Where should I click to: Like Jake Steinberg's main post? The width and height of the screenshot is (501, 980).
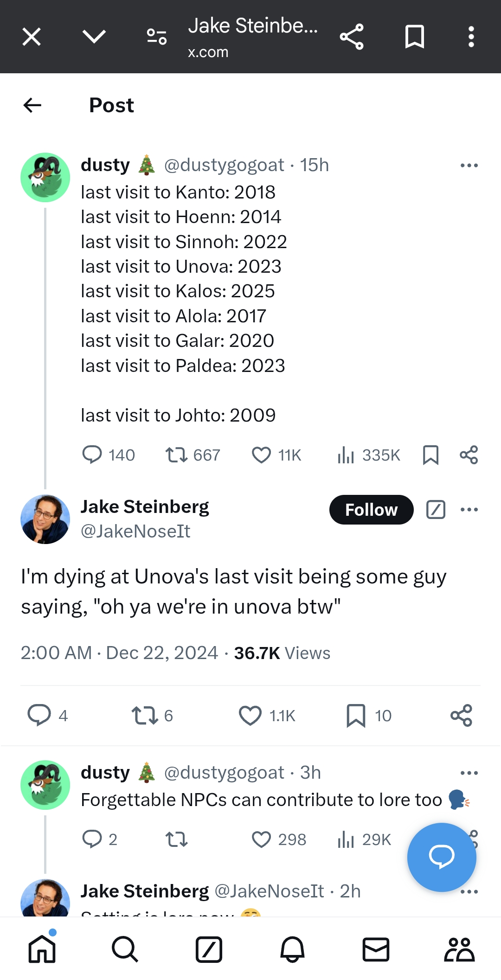click(x=250, y=715)
